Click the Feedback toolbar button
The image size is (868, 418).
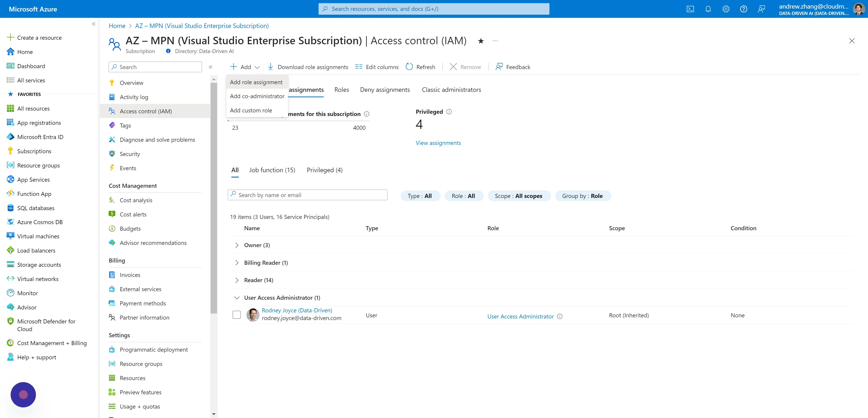point(513,67)
